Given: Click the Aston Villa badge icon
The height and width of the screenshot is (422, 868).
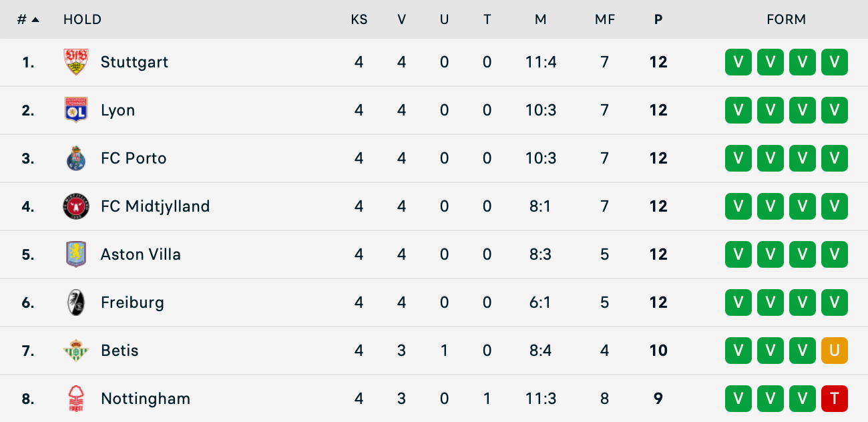Looking at the screenshot, I should (75, 254).
